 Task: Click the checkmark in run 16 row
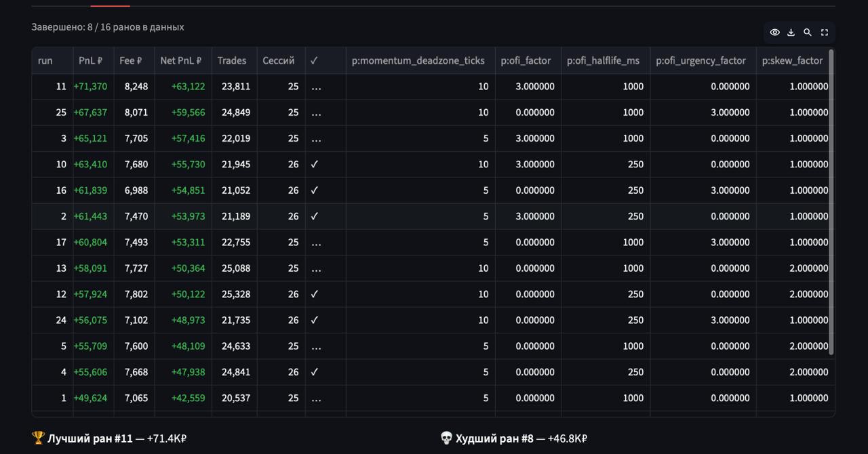pos(315,190)
